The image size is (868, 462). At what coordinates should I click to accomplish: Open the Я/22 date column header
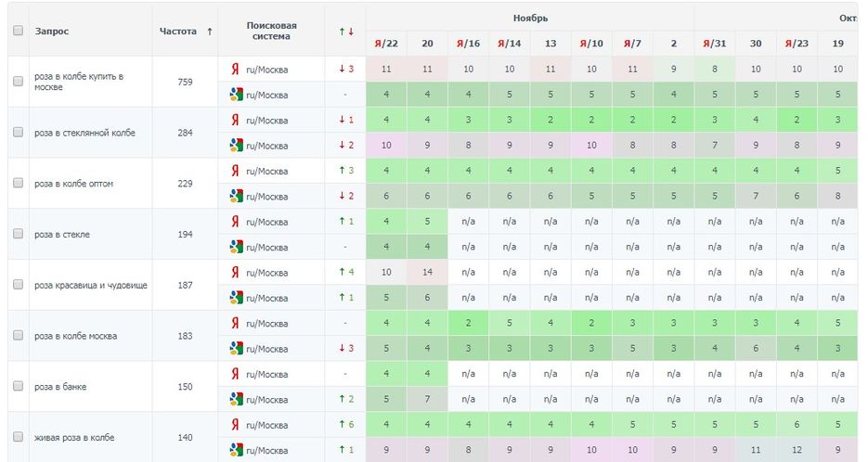(x=386, y=43)
